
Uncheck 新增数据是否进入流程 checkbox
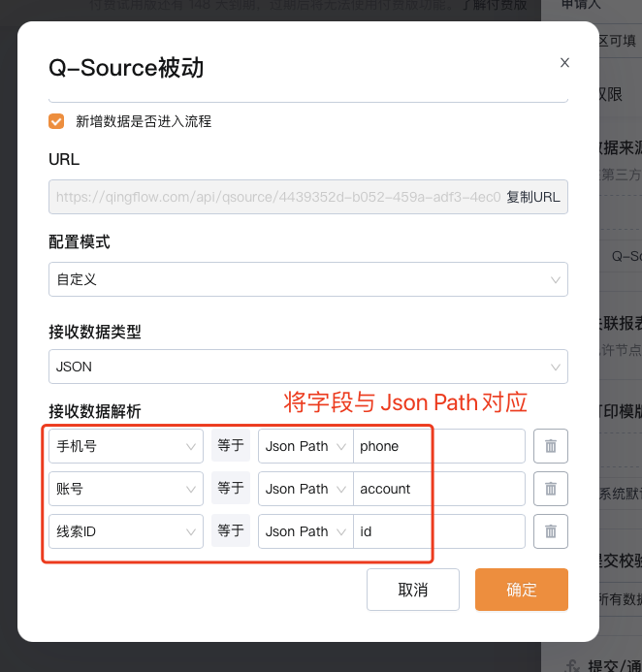(56, 121)
